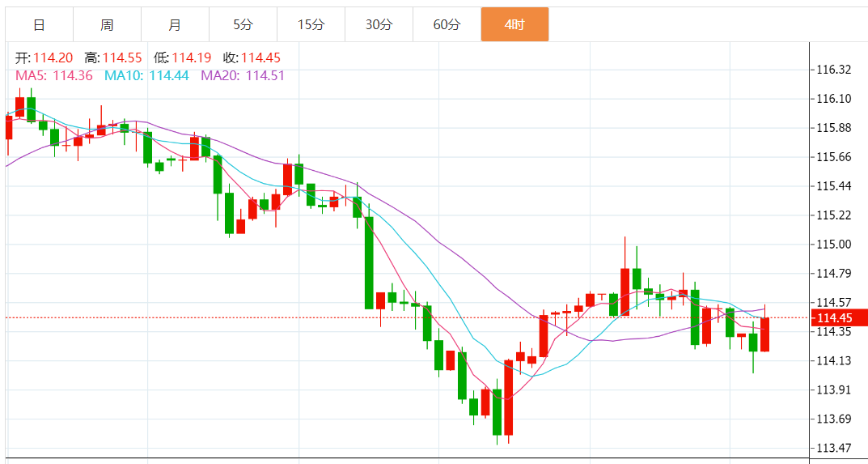Click the closing price 收:114.45 value
Screen dimensions: 868x464
point(252,57)
